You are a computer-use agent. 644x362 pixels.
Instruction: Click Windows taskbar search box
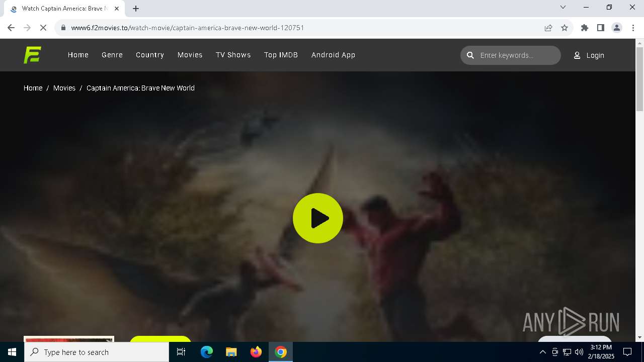click(97, 352)
